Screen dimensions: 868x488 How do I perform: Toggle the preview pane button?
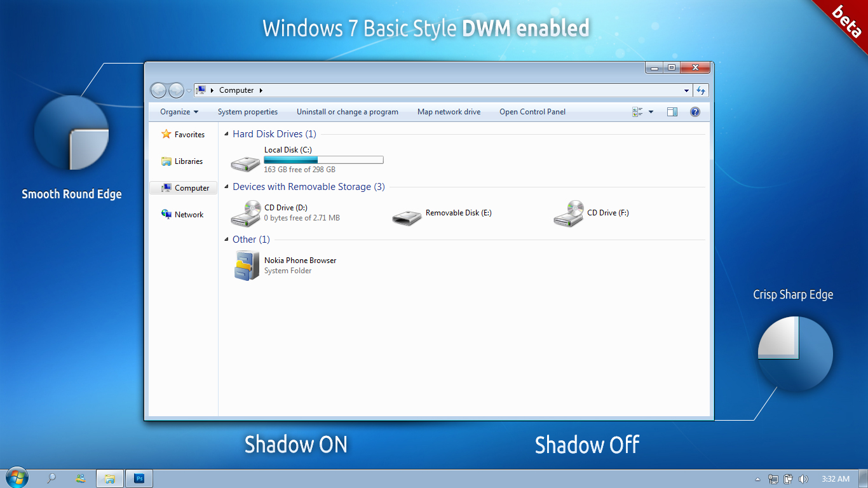(x=672, y=112)
